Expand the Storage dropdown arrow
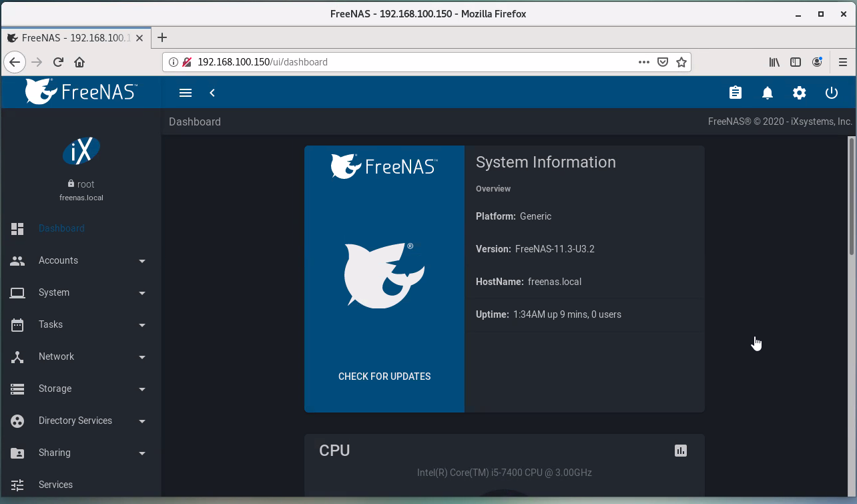The height and width of the screenshot is (504, 857). (142, 389)
